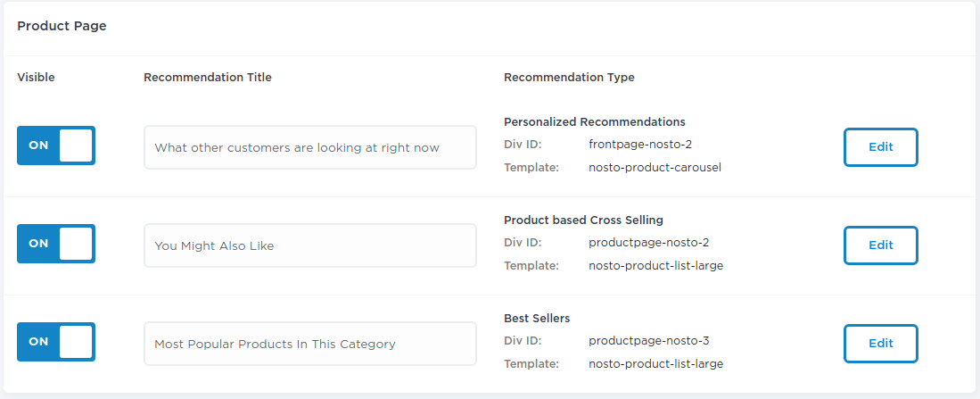Select the 'You Might Also Like' title field
Screen dimensions: 980x399
(x=310, y=245)
